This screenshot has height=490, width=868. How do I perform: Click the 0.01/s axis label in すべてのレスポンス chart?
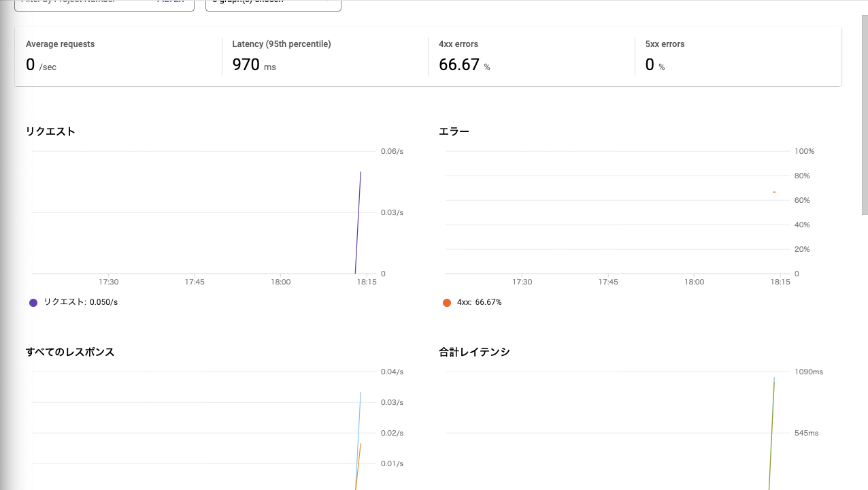click(392, 463)
